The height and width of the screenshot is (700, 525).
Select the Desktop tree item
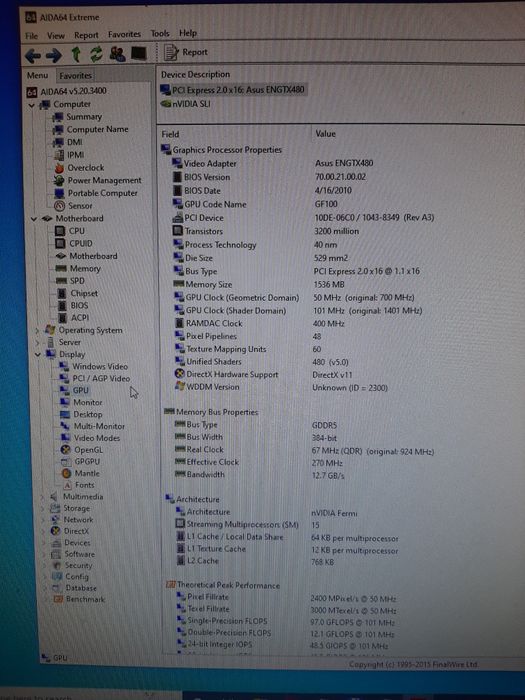click(x=82, y=415)
